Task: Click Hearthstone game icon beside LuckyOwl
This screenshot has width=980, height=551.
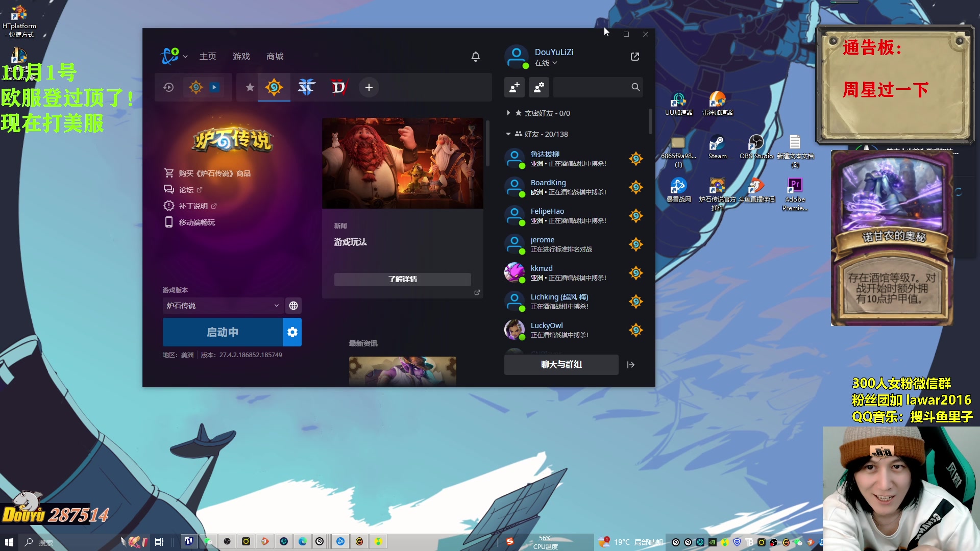Action: click(x=635, y=330)
